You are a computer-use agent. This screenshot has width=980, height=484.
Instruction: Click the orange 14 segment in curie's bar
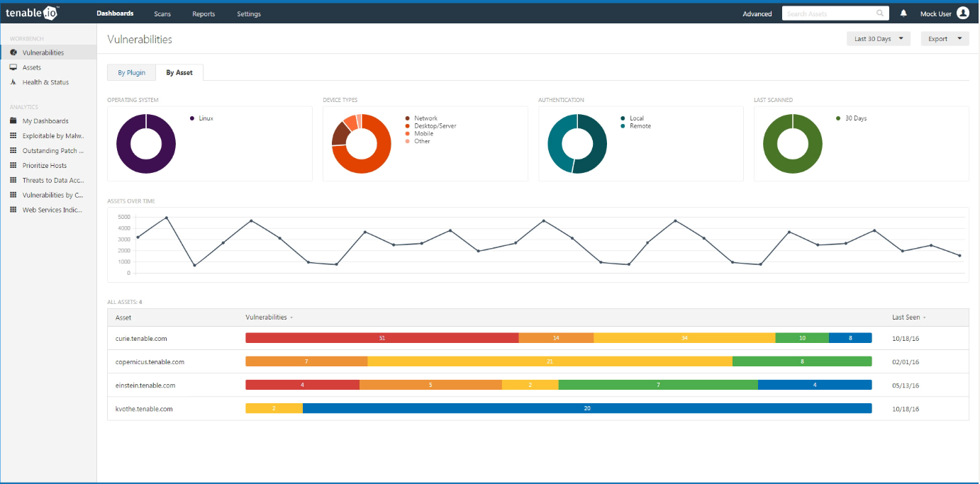tap(557, 338)
